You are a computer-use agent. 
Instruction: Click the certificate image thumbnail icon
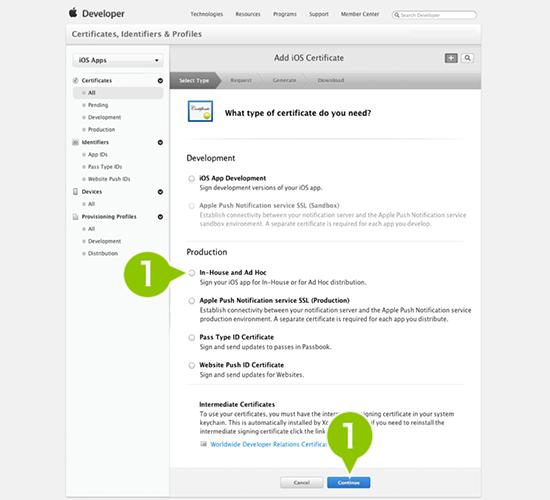(x=200, y=111)
